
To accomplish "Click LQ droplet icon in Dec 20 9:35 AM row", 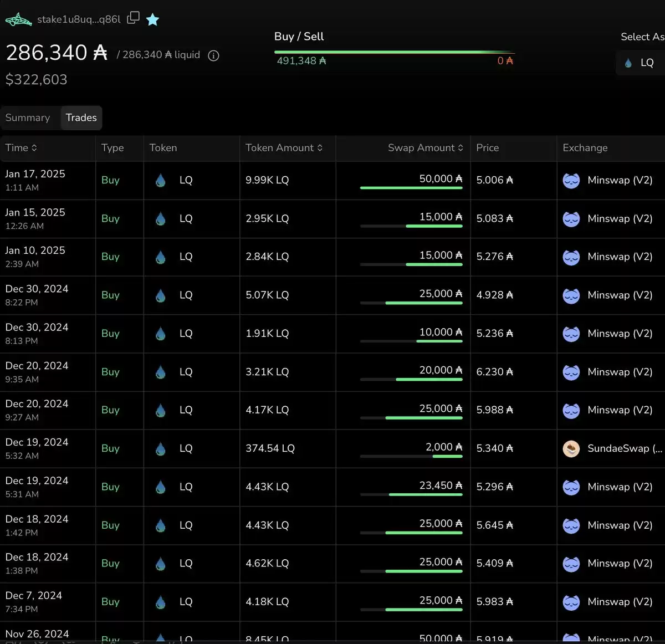I will (x=161, y=372).
